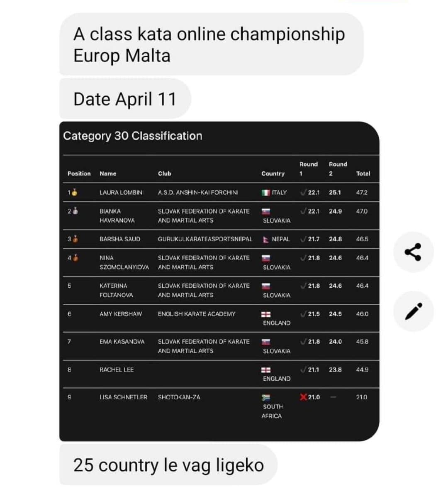The width and height of the screenshot is (448, 487).
Task: Select the Round 2 column header
Action: [x=338, y=169]
